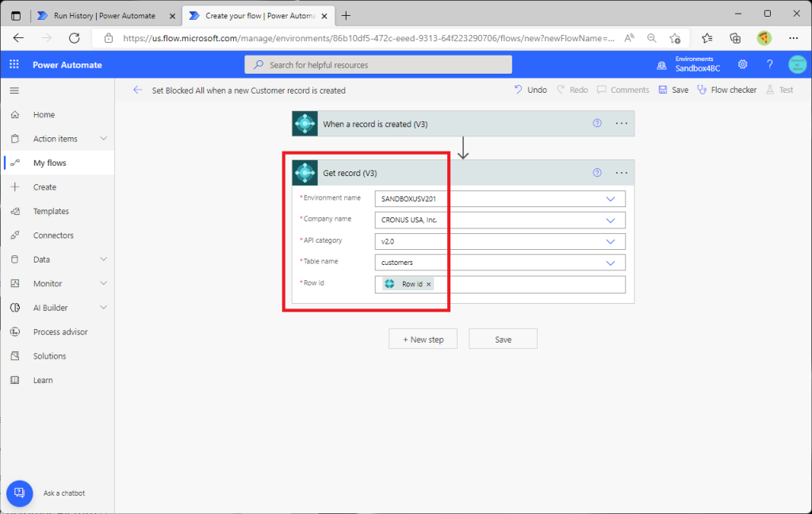
Task: Open Templates in the sidebar
Action: tap(57, 211)
